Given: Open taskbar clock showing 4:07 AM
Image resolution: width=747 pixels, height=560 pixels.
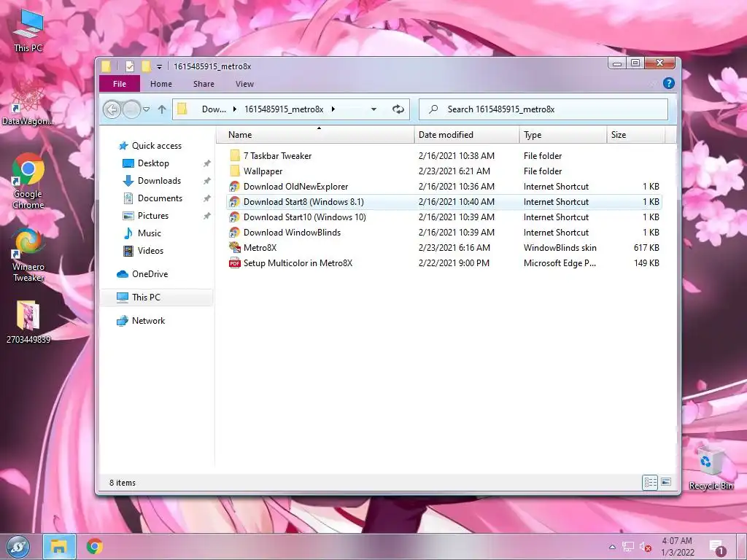Looking at the screenshot, I should pos(678,547).
